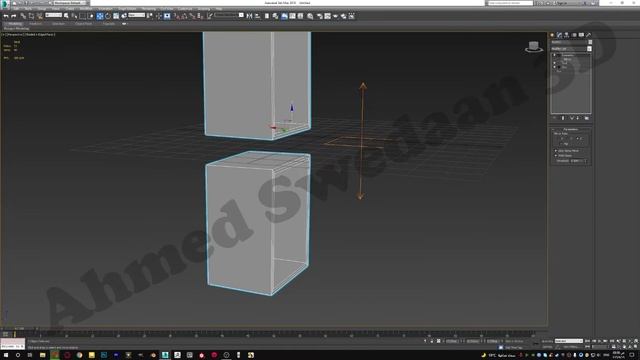Activate the Select Object tool
The image size is (640, 360).
click(66, 16)
